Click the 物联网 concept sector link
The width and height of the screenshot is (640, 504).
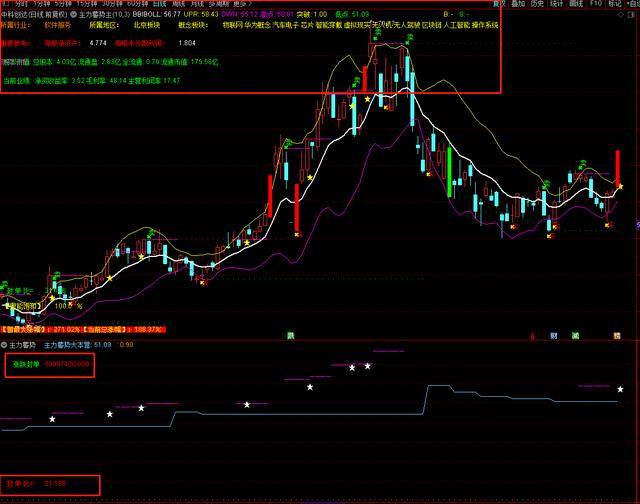point(231,26)
